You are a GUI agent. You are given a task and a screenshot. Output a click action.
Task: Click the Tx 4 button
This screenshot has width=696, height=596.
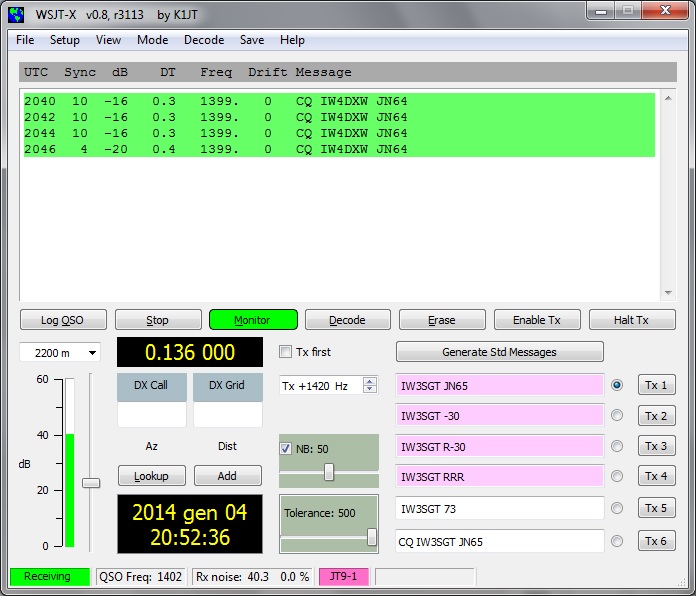[x=656, y=476]
